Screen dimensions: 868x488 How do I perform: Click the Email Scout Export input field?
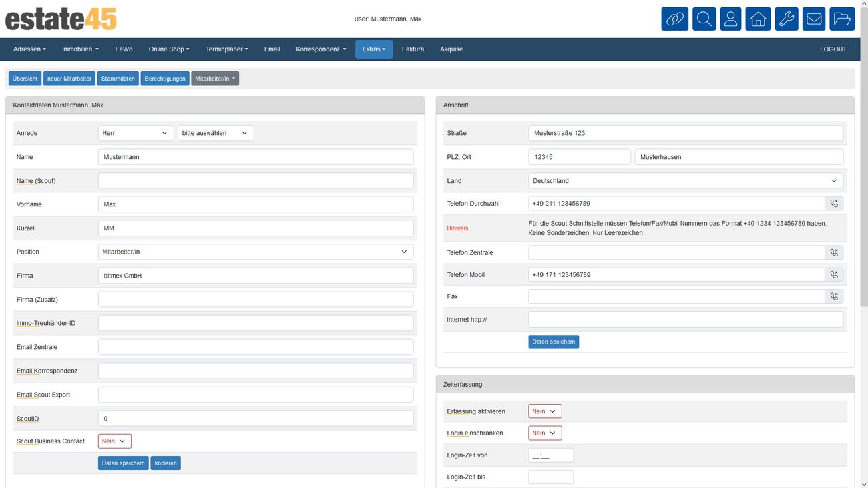(256, 395)
